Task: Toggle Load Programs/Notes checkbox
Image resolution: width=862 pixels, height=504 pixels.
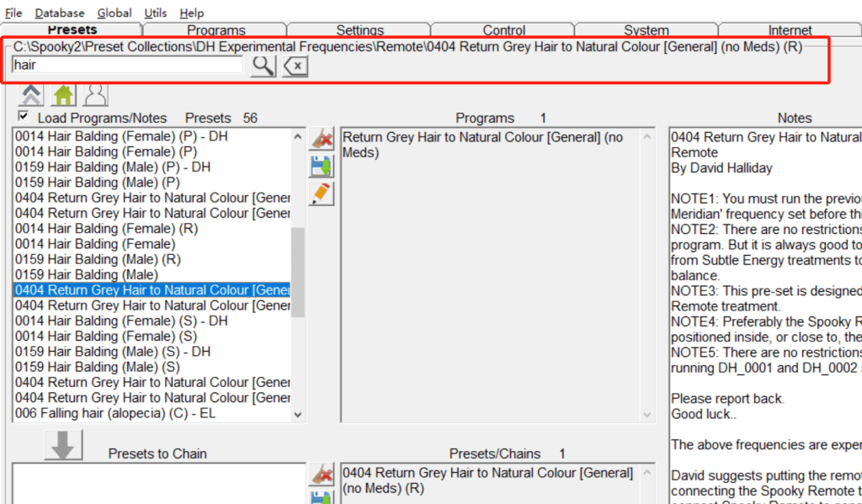Action: pos(24,117)
